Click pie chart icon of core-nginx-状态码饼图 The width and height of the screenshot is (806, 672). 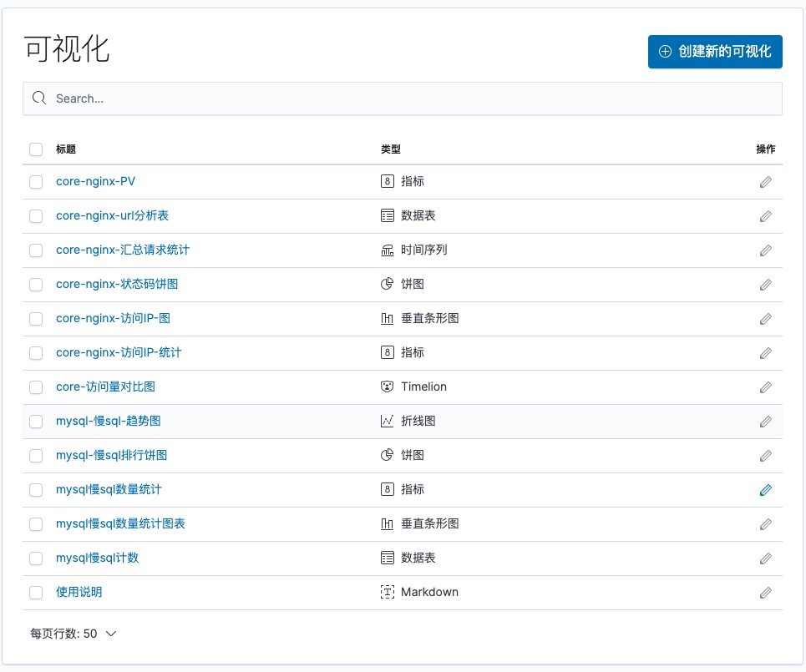tap(387, 284)
